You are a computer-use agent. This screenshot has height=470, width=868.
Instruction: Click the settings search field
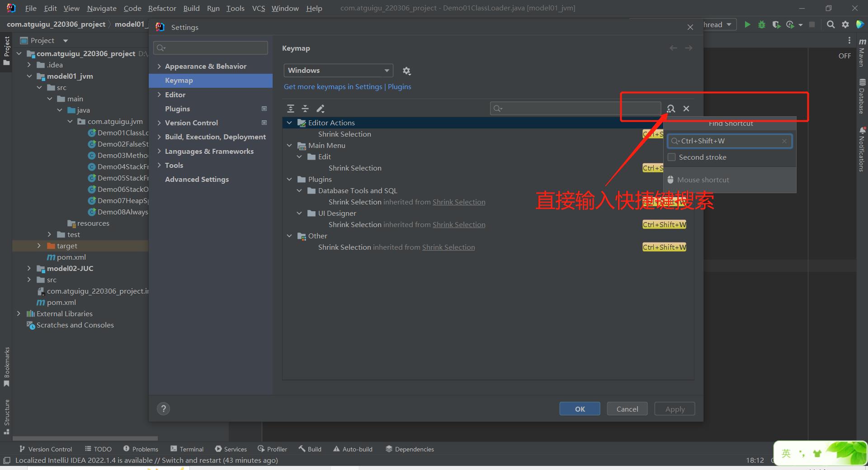pos(211,48)
